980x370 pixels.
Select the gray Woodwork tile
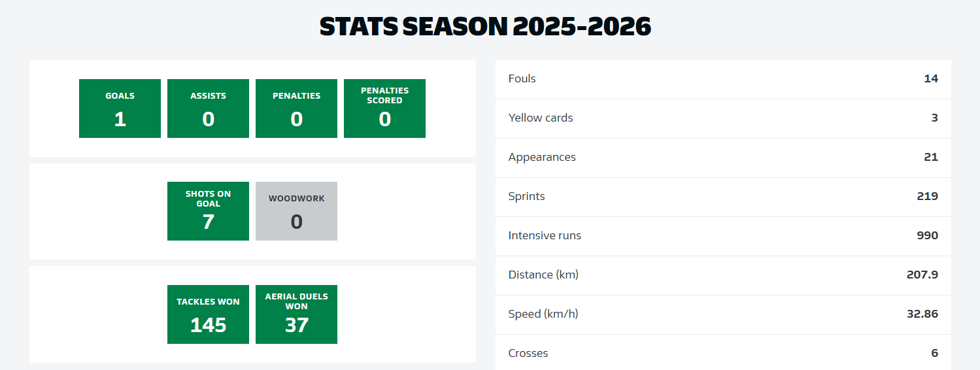click(x=296, y=211)
